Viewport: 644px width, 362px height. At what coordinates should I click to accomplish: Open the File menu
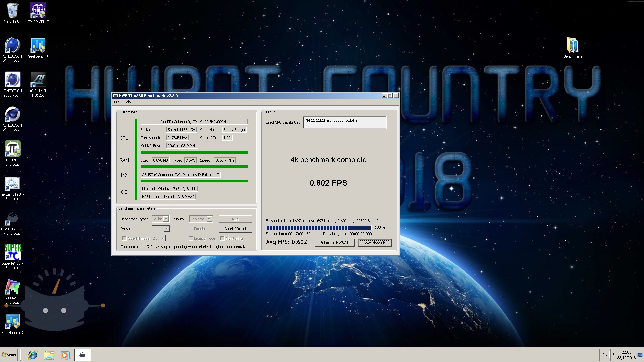tap(117, 102)
